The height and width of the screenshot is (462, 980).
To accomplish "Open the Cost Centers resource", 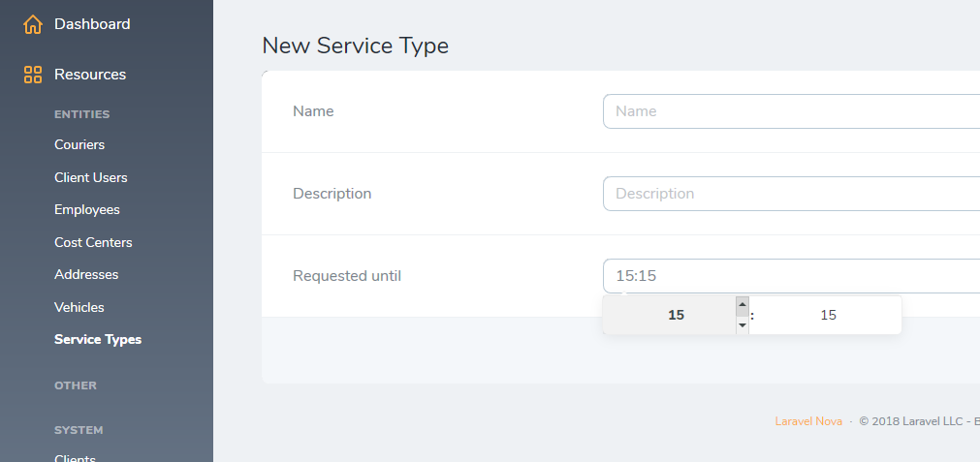I will (93, 243).
